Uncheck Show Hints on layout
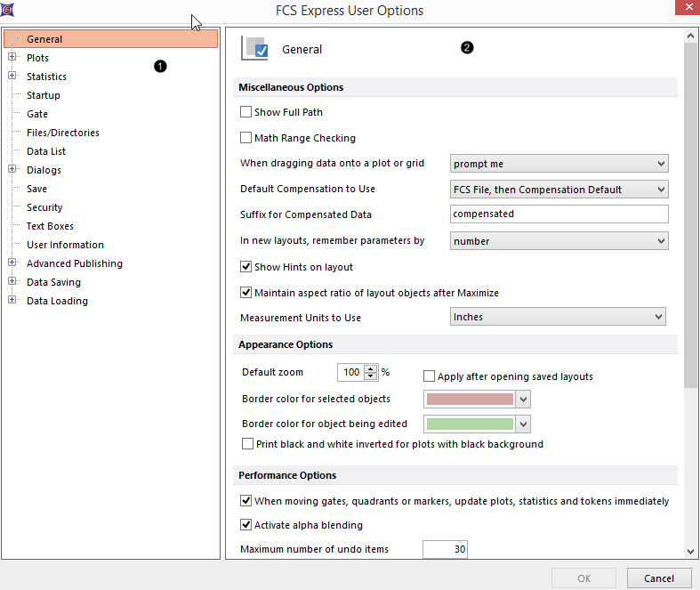700x590 pixels. [246, 267]
